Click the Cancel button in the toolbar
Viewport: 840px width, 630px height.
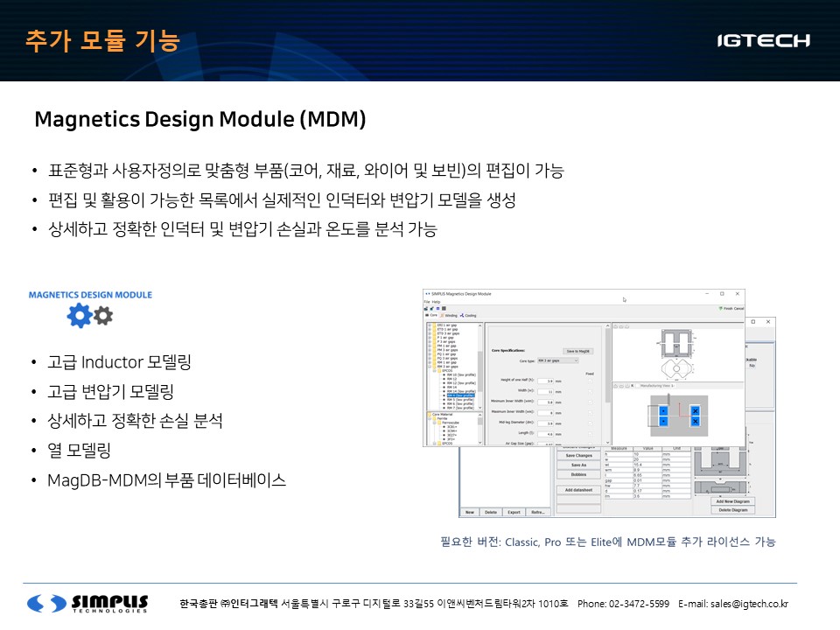click(738, 308)
